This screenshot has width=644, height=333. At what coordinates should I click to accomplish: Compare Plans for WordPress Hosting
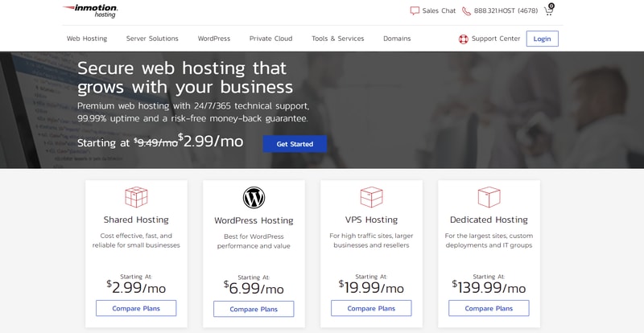click(254, 309)
